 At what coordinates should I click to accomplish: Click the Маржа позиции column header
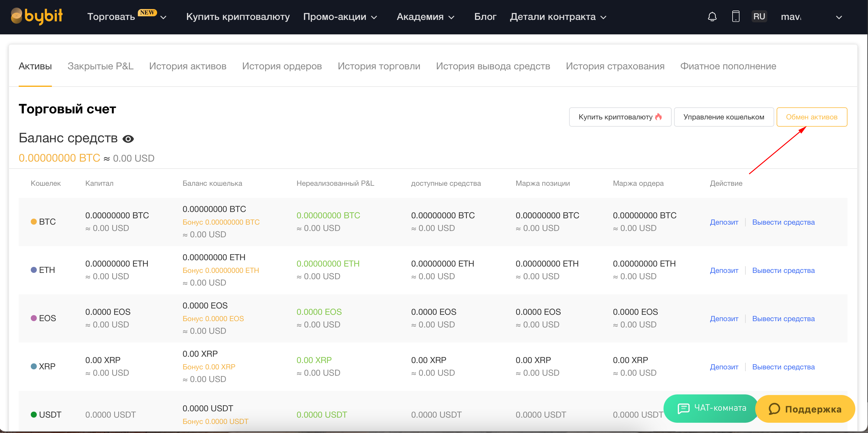(x=543, y=183)
